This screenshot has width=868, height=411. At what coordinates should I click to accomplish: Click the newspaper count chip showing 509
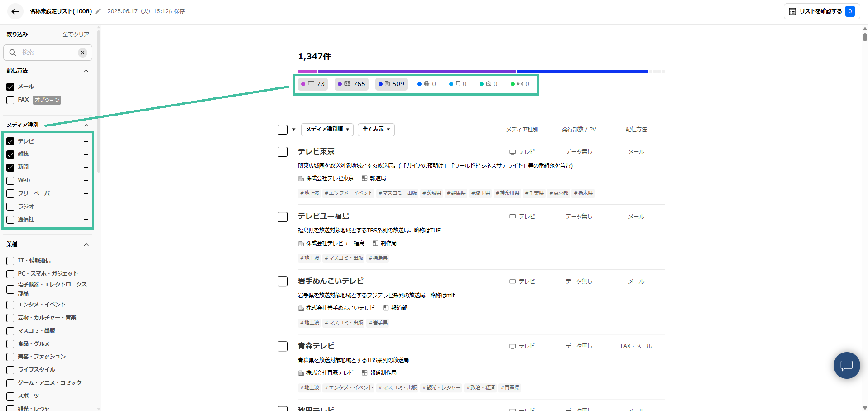point(391,84)
